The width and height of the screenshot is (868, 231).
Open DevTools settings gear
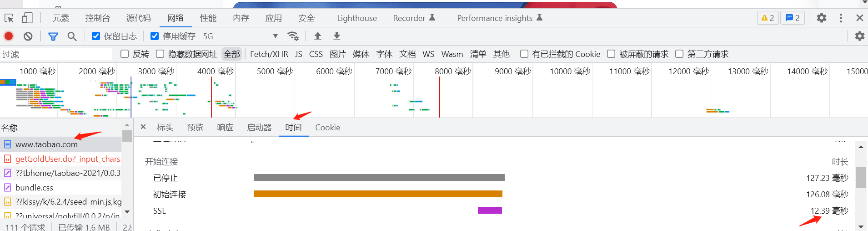pos(821,18)
